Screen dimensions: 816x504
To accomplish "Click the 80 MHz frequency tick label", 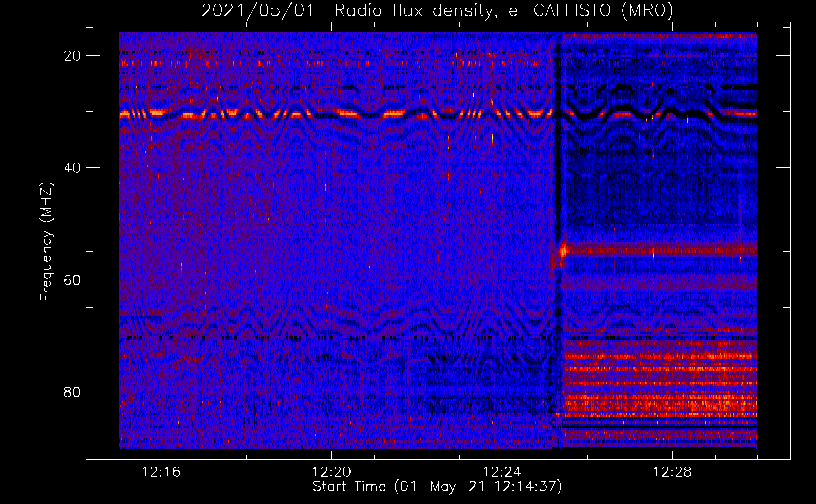I will [x=72, y=392].
